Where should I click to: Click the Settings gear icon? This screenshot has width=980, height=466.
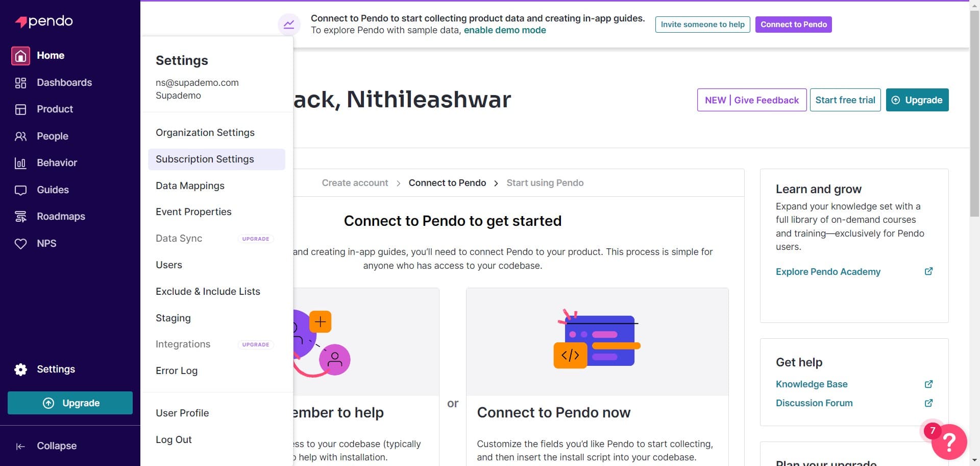[20, 369]
